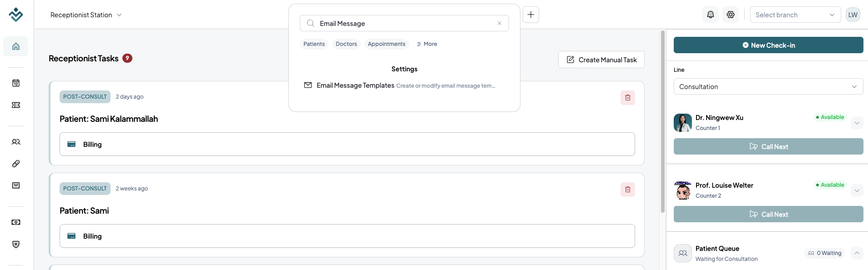Filter search by Patients
The height and width of the screenshot is (270, 868).
314,44
